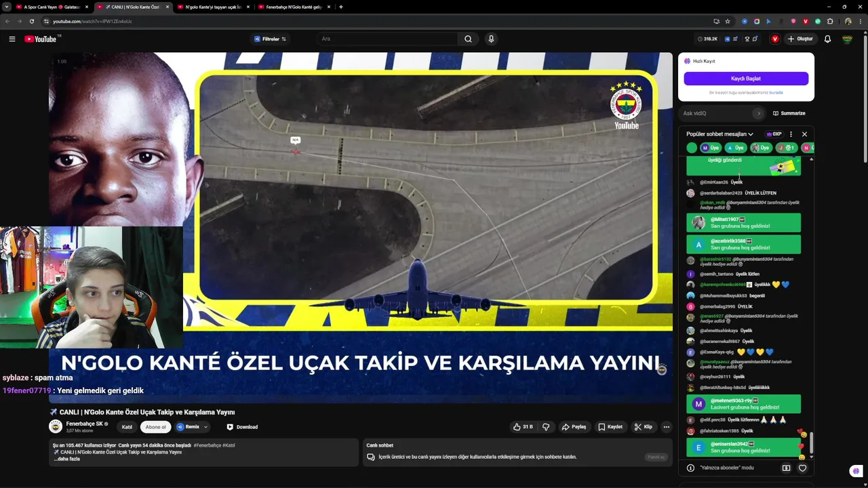The height and width of the screenshot is (488, 868).
Task: Open the chat options three-dot menu
Action: tap(791, 134)
